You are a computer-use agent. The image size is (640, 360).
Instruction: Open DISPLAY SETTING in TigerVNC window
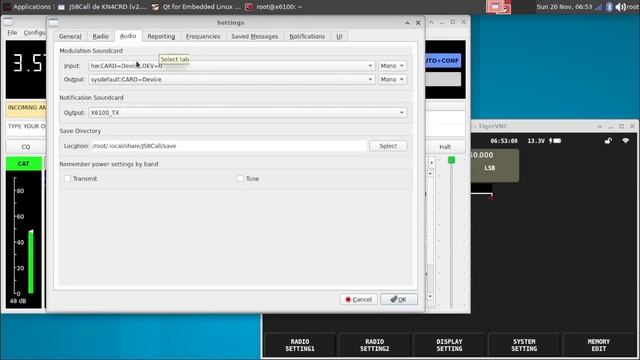pos(449,345)
